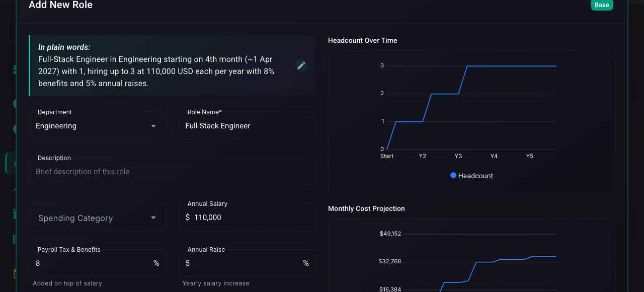Select the Annual Salary amount 110,000

(x=208, y=217)
